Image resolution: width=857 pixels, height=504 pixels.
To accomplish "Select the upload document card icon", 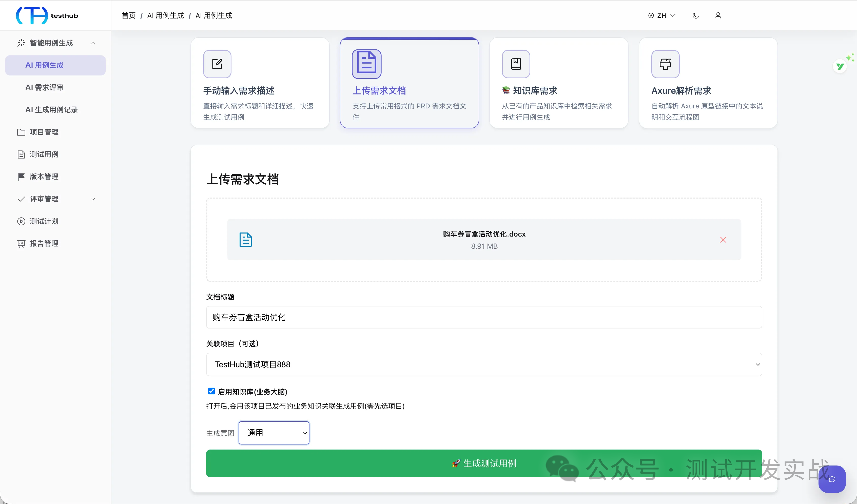I will pyautogui.click(x=367, y=64).
